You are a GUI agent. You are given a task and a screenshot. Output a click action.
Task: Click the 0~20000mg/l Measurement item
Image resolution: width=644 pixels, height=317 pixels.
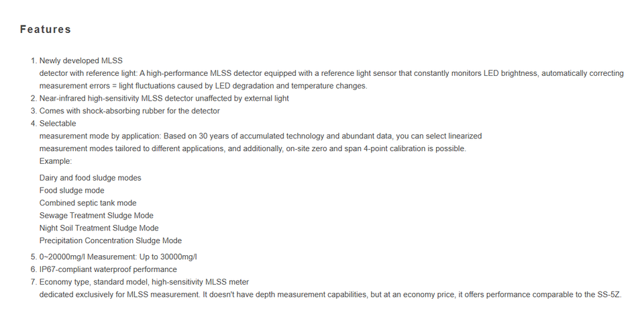click(x=118, y=257)
